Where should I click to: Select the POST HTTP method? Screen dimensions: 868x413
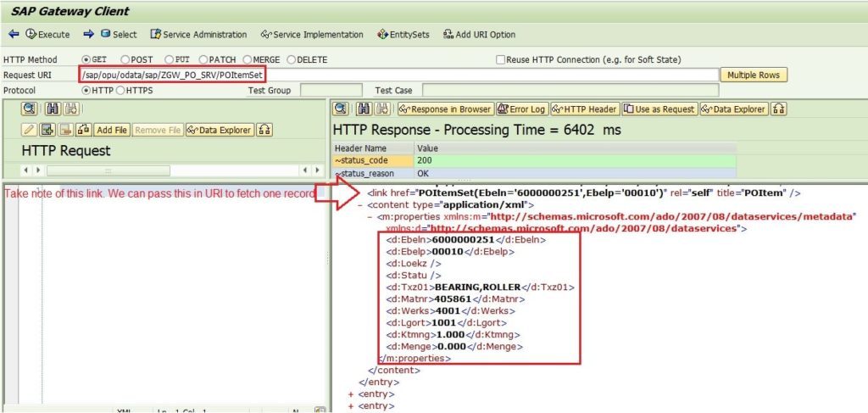click(125, 60)
